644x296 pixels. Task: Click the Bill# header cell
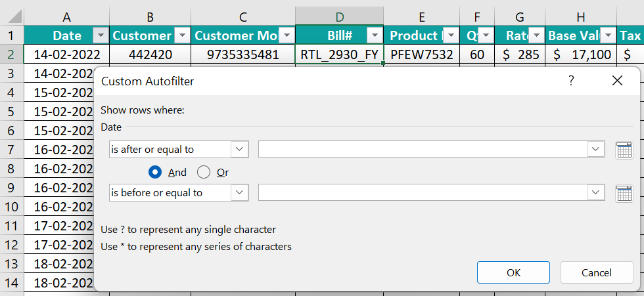339,35
